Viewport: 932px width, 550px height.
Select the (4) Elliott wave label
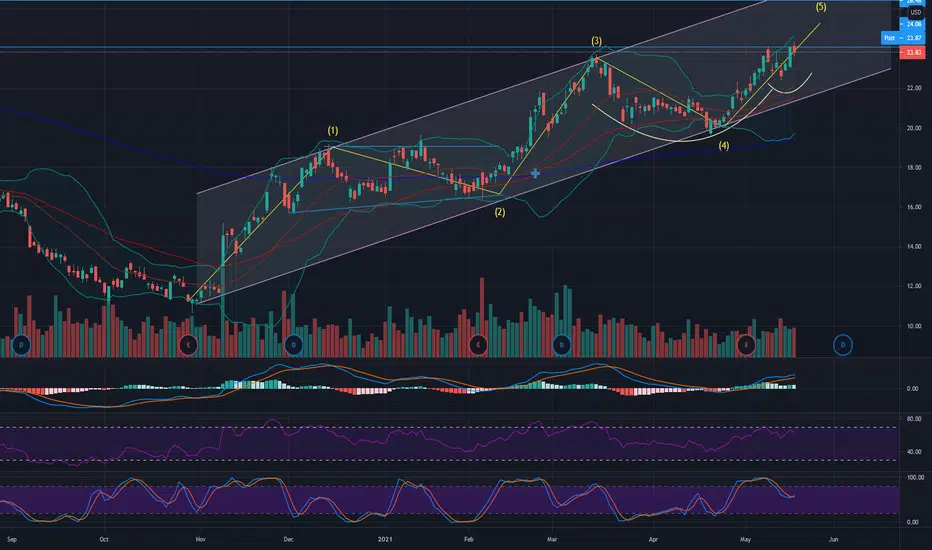(x=723, y=146)
